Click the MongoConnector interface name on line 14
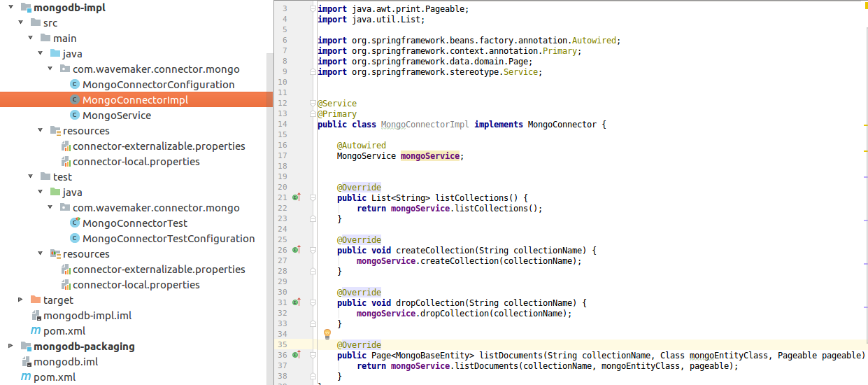This screenshot has height=385, width=868. [562, 125]
